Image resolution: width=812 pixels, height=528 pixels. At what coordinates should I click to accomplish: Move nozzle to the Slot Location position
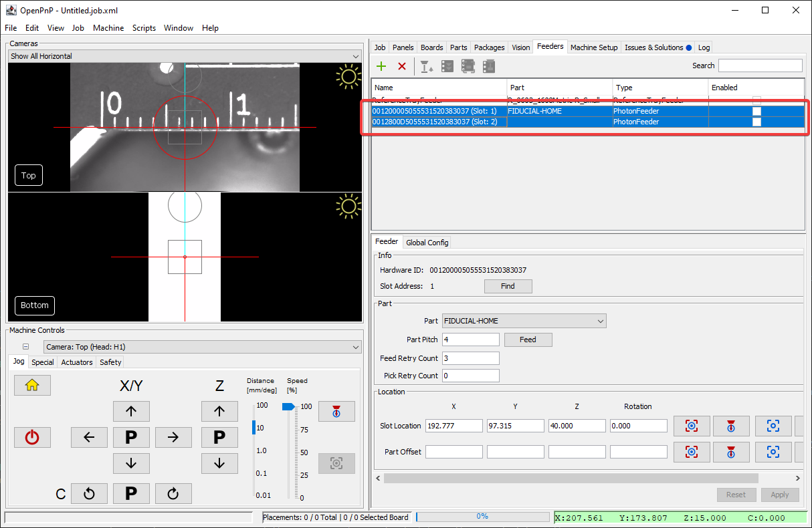coord(731,426)
